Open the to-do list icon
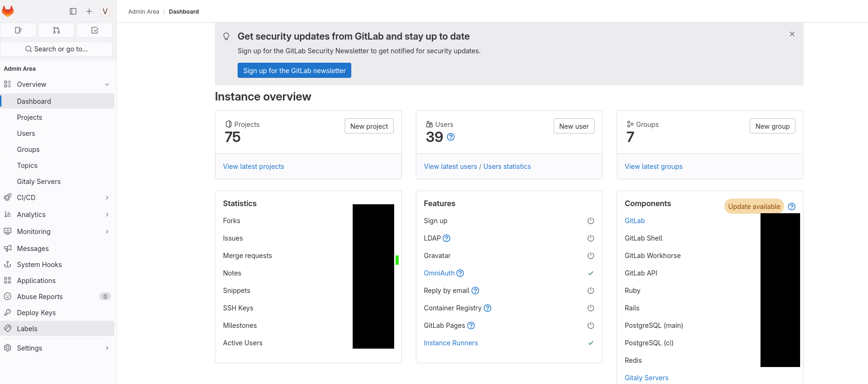 pyautogui.click(x=95, y=30)
